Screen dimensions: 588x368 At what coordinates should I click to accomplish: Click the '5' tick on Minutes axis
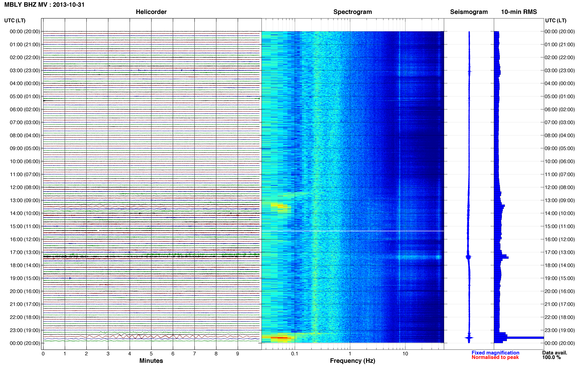tap(151, 354)
